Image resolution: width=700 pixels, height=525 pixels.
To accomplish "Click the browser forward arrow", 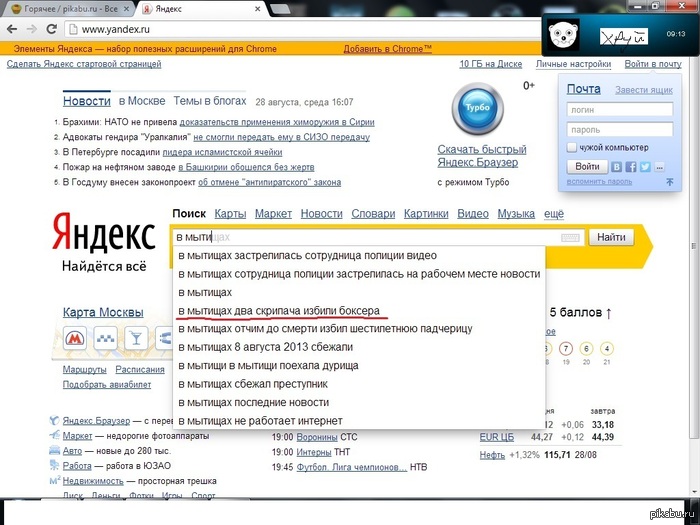I will (32, 29).
